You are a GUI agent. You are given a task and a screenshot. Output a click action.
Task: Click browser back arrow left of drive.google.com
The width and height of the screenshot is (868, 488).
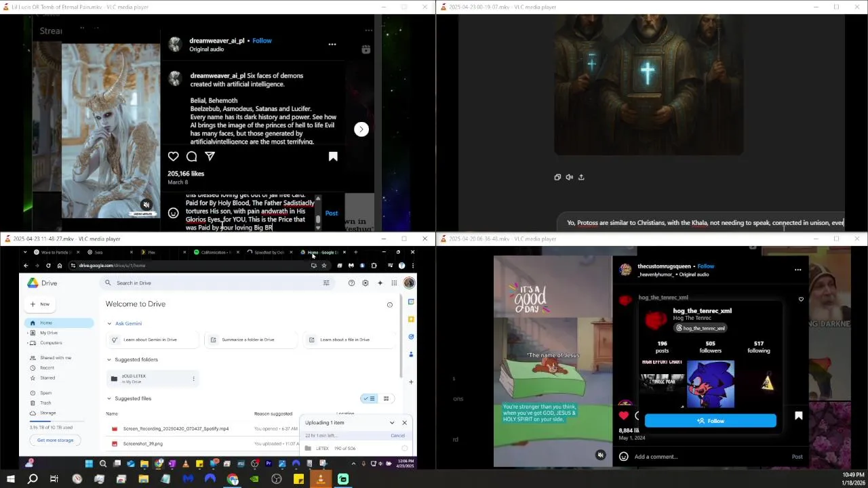[x=26, y=266]
